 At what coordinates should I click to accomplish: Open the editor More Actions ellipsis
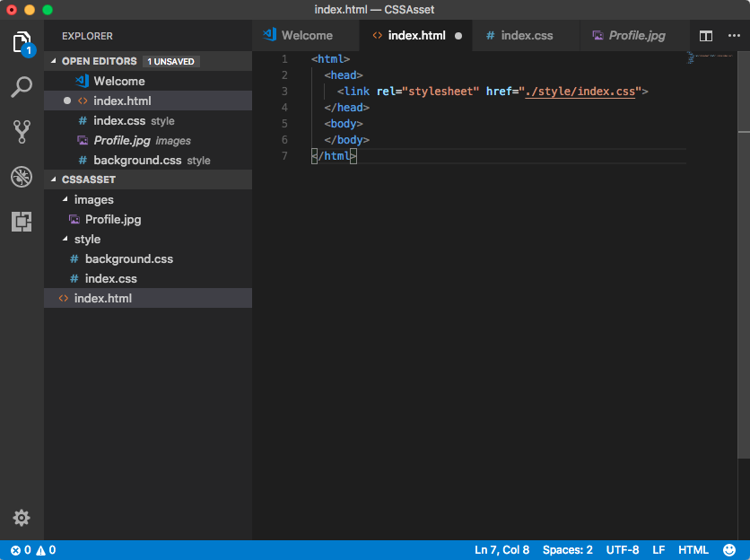tap(734, 35)
